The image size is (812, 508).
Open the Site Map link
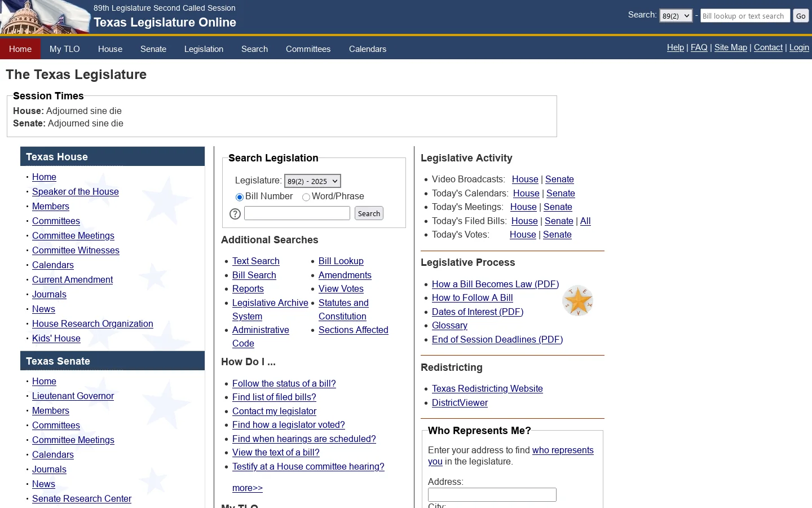pyautogui.click(x=731, y=47)
